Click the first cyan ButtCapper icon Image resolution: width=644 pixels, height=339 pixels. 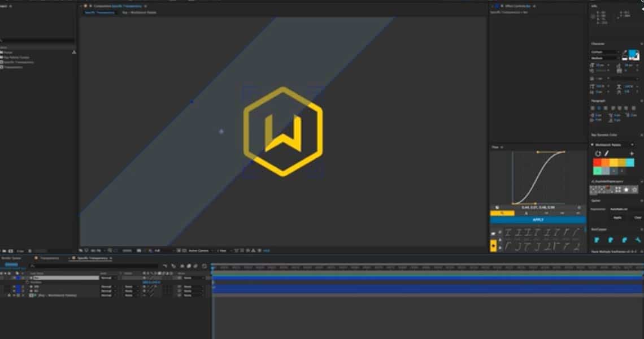click(597, 240)
